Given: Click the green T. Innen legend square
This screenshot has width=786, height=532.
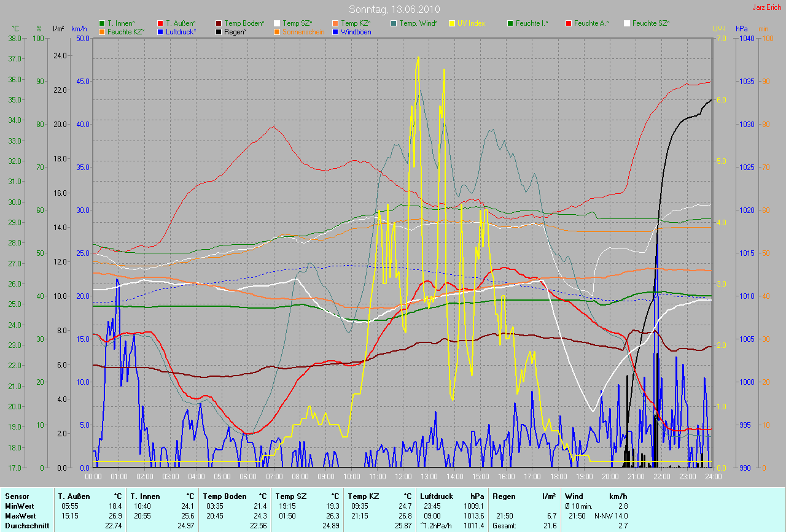Looking at the screenshot, I should coord(102,23).
